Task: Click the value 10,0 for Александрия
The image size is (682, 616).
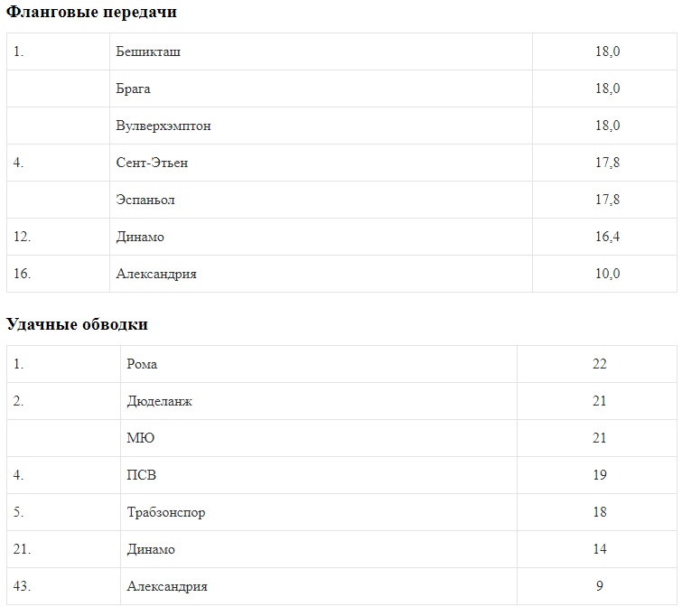Action: click(x=607, y=274)
